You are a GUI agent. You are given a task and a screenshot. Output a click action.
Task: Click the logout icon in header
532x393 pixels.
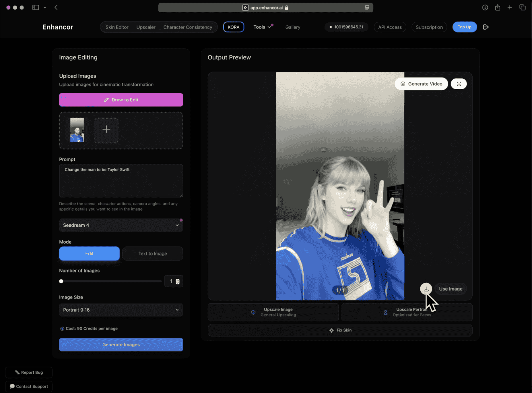[x=486, y=27]
